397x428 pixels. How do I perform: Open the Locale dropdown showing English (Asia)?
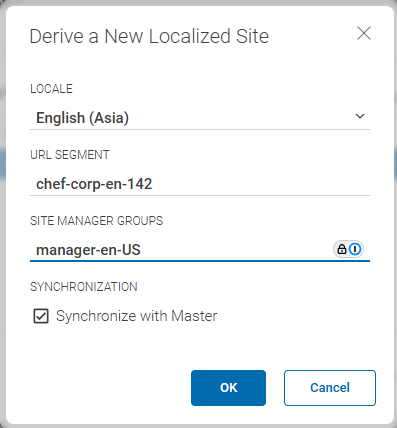click(200, 118)
